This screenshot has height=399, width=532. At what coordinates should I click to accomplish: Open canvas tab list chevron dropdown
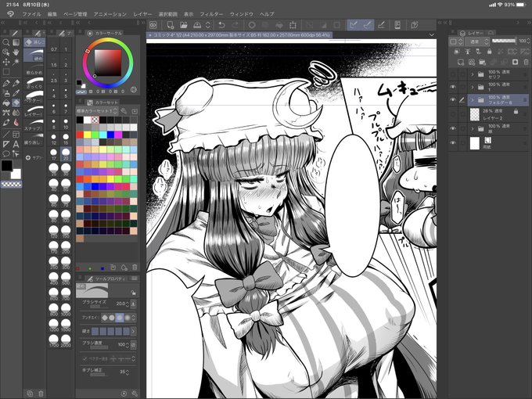click(432, 34)
